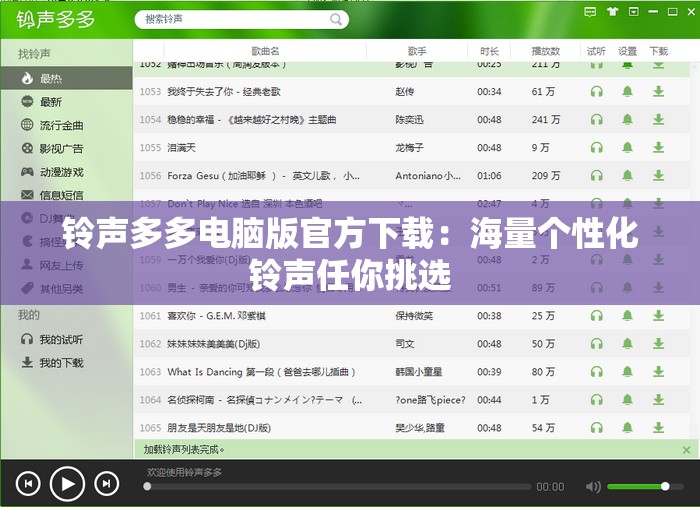Click bell icon for song 1062
The image size is (700, 507).
[x=627, y=344]
